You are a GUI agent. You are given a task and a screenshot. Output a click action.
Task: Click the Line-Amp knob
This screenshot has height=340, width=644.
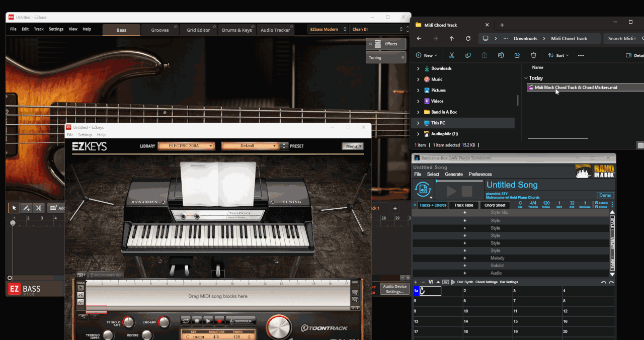click(x=164, y=322)
